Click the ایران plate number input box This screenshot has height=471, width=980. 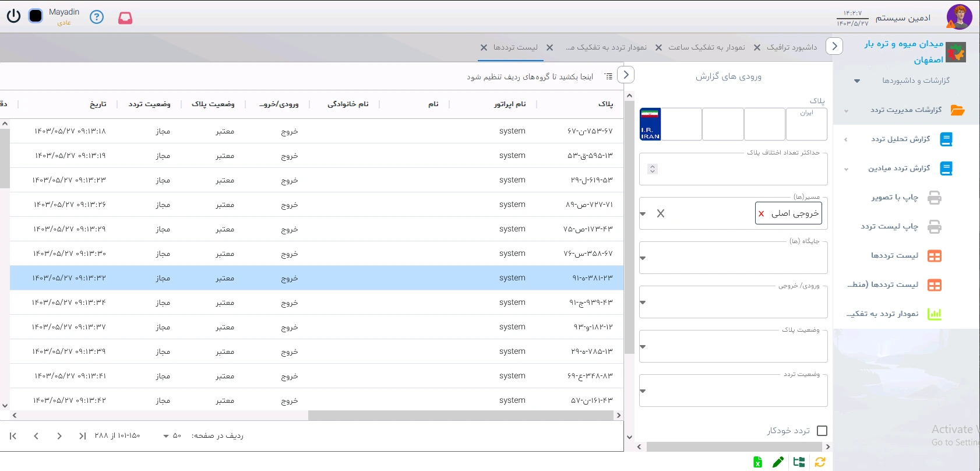(806, 124)
